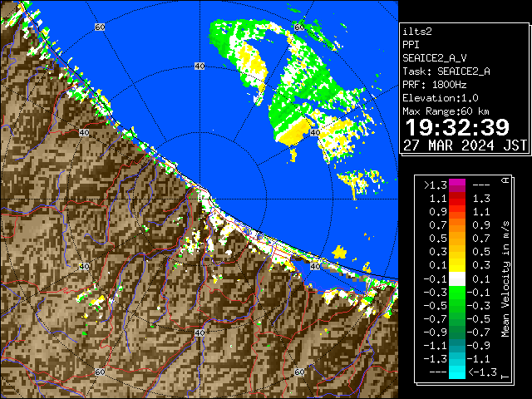Image resolution: width=532 pixels, height=399 pixels.
Task: Click the 60 range label at lower left
Action: [100, 372]
